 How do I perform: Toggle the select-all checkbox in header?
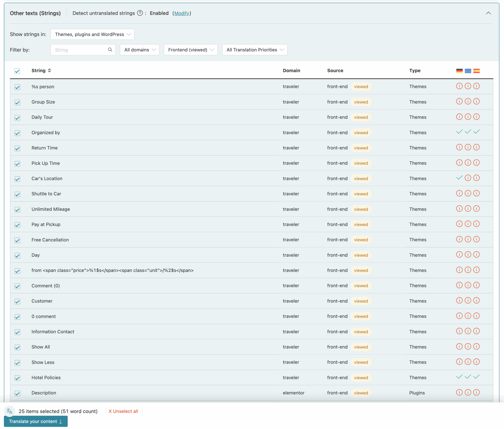pyautogui.click(x=17, y=71)
